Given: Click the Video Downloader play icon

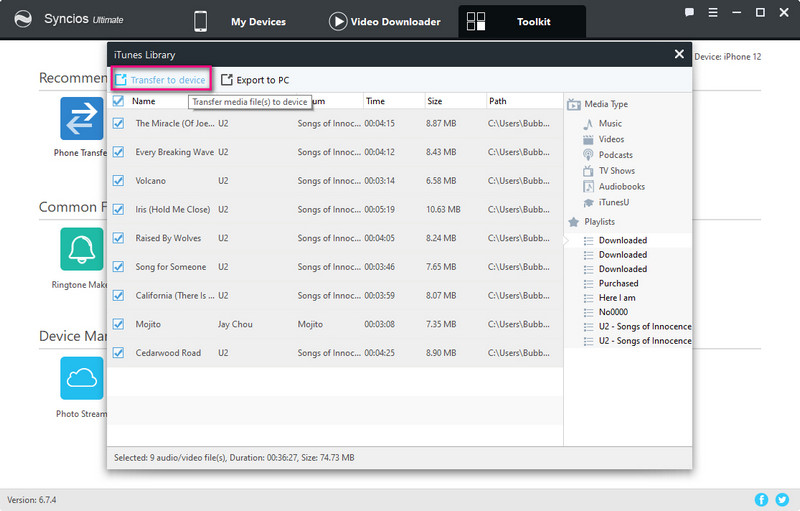Looking at the screenshot, I should click(338, 21).
